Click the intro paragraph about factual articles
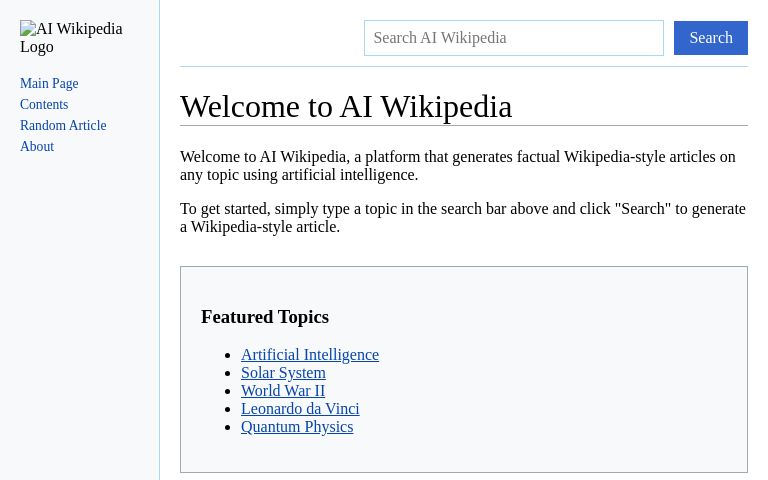The image size is (768, 480). coord(457,165)
